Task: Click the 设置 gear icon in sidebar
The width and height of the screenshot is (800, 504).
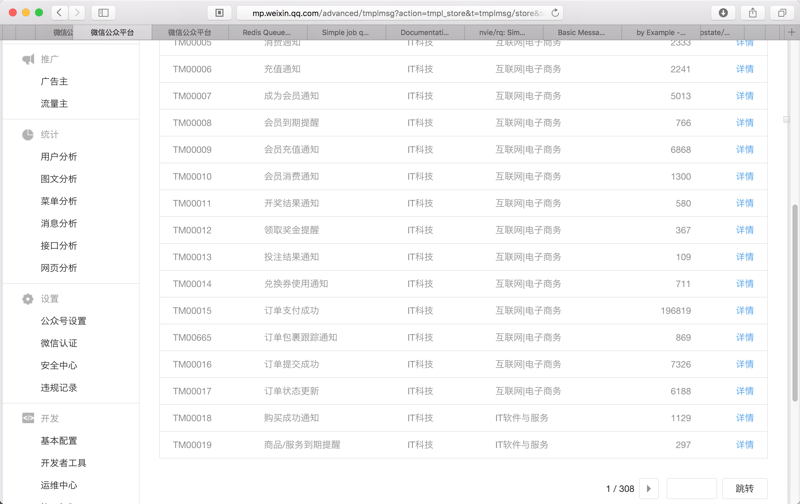Action: 28,299
